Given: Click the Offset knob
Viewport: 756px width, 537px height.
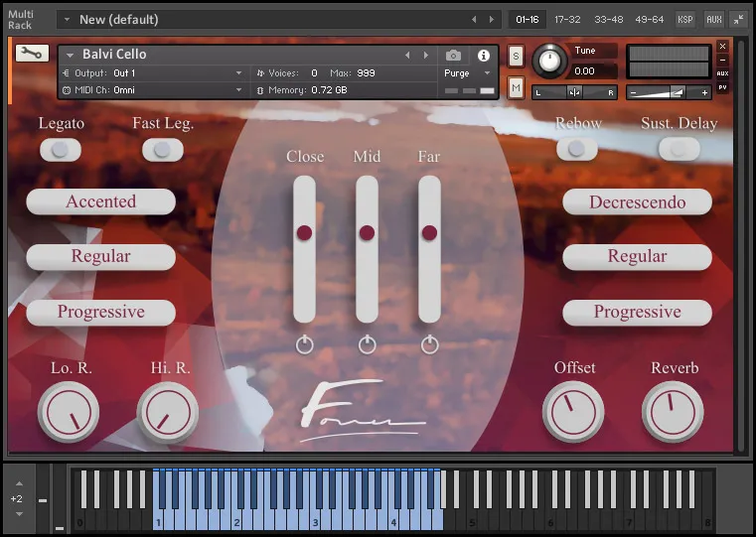Looking at the screenshot, I should (573, 412).
